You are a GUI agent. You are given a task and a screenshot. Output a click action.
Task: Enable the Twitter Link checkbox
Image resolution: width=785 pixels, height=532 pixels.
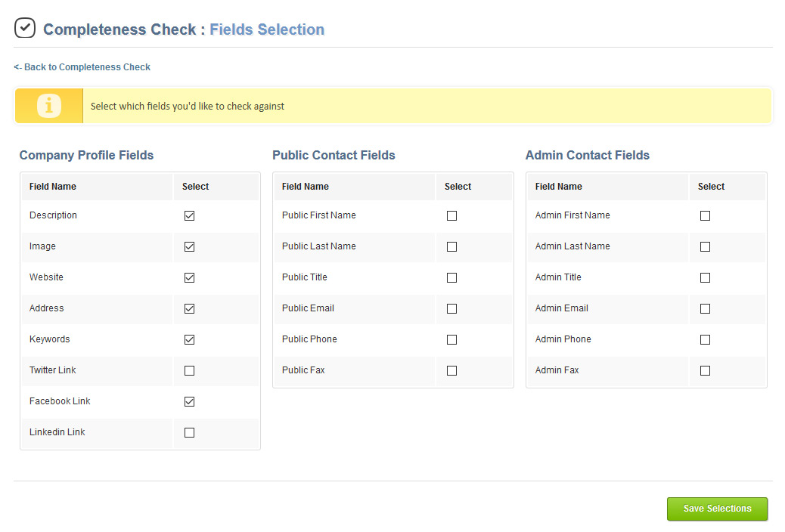click(189, 370)
